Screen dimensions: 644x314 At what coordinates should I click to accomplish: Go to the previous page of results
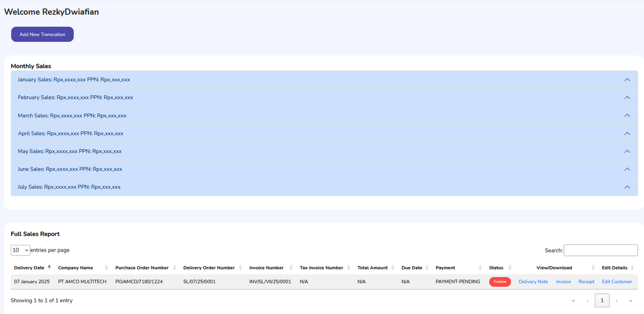587,300
